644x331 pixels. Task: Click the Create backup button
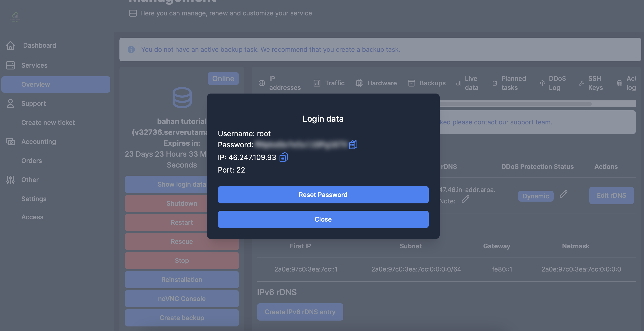click(181, 318)
